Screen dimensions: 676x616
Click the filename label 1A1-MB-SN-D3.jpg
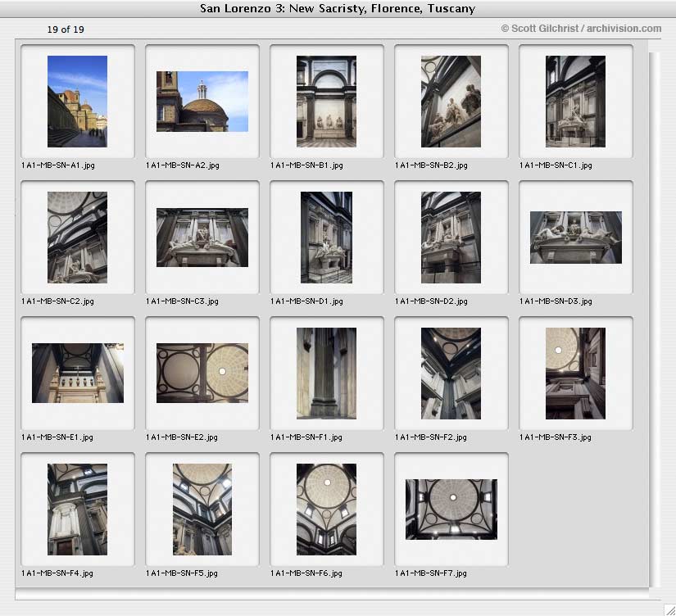[556, 301]
